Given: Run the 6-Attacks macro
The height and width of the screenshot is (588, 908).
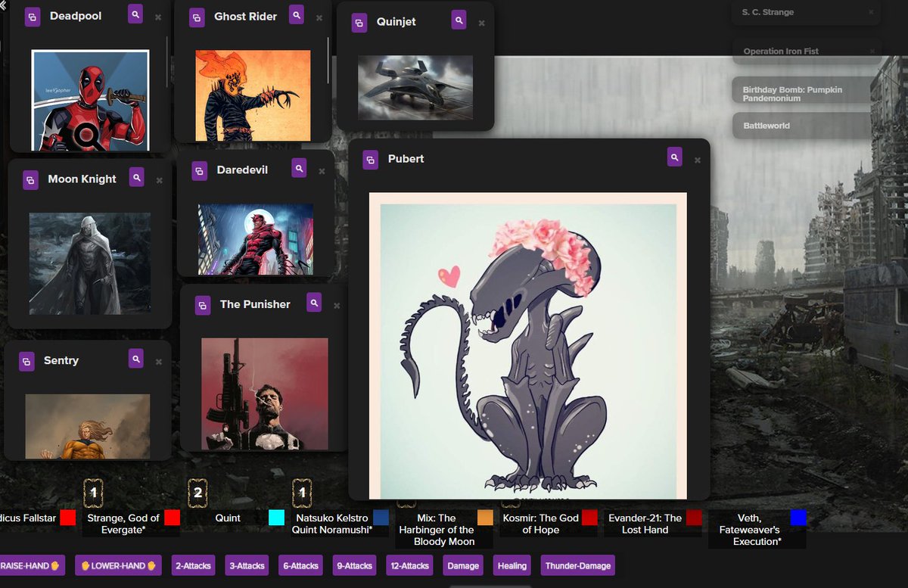Looking at the screenshot, I should (301, 566).
